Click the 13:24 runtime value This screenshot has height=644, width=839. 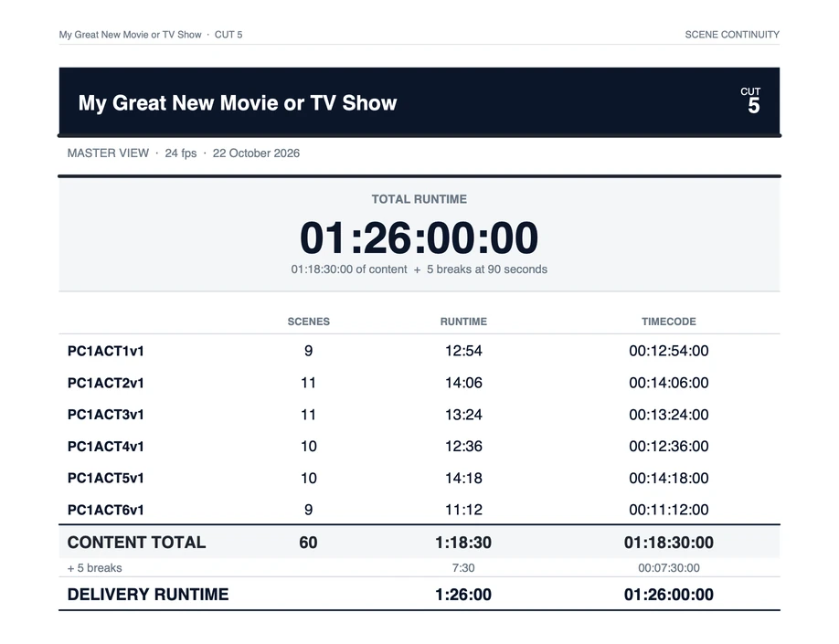(463, 415)
